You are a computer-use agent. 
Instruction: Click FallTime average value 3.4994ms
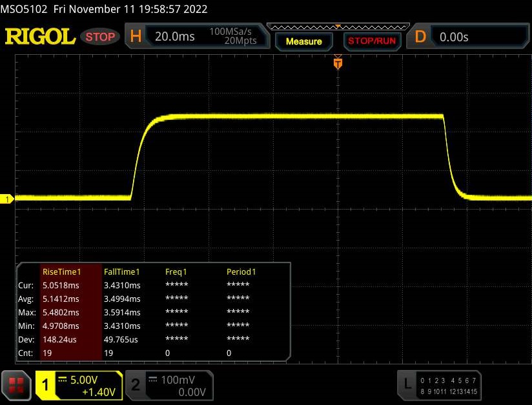[x=122, y=299]
